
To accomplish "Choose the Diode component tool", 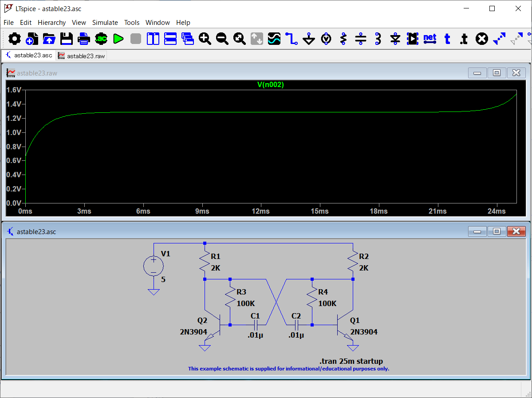I will coord(395,39).
